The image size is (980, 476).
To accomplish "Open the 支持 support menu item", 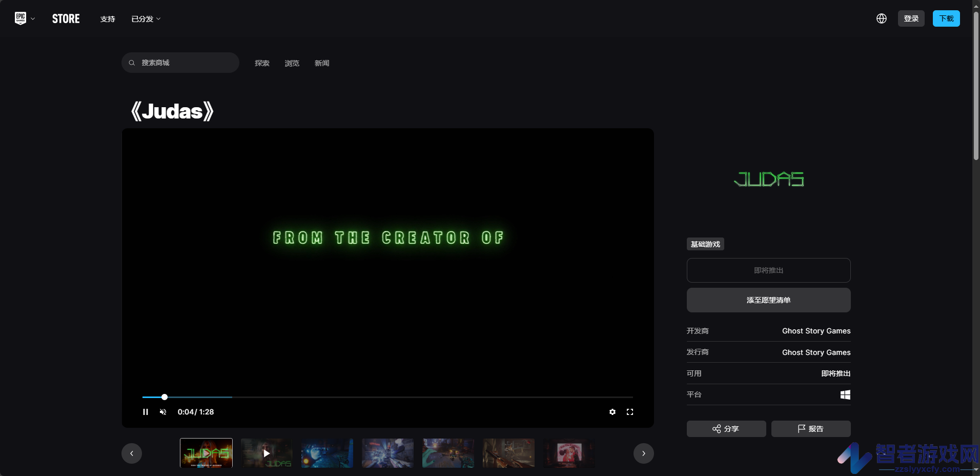I will 108,19.
